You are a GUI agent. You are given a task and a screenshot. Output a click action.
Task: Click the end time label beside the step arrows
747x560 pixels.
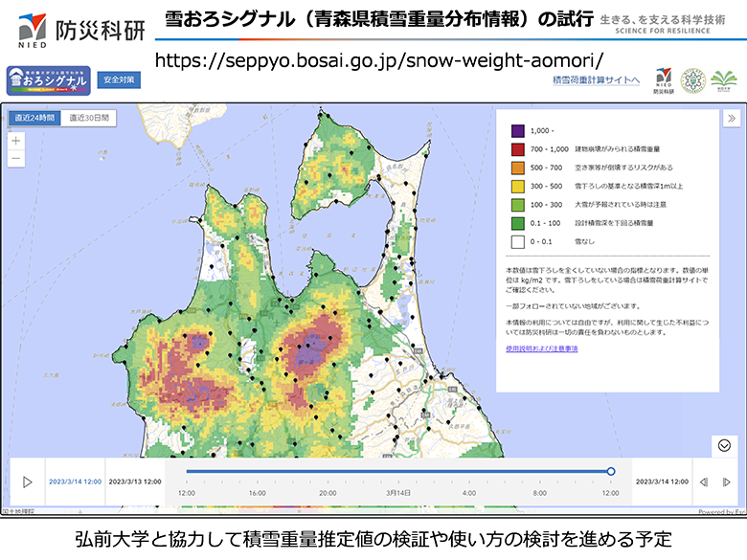662,482
